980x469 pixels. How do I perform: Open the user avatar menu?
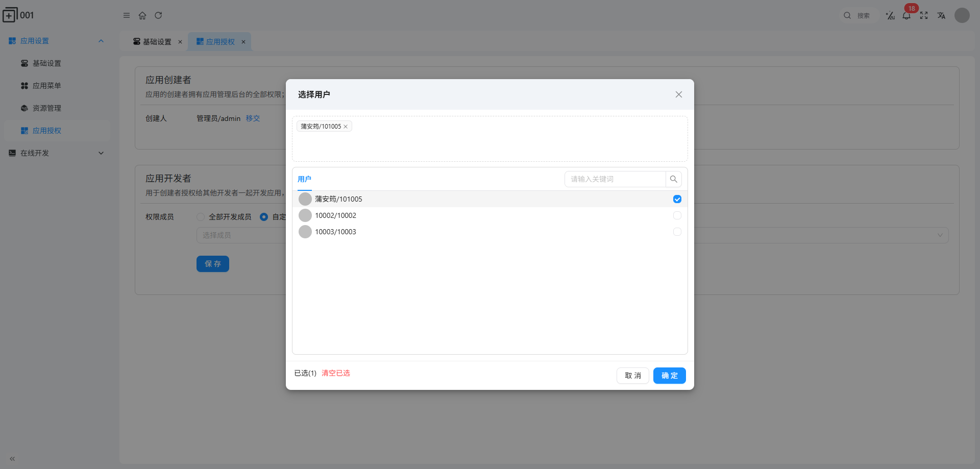point(962,15)
